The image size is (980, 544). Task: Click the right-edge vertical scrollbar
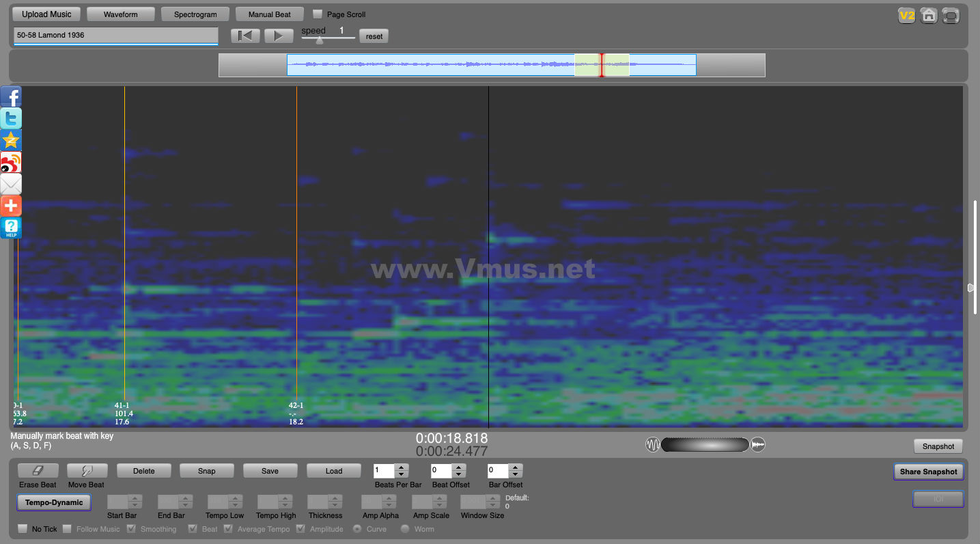coord(977,258)
